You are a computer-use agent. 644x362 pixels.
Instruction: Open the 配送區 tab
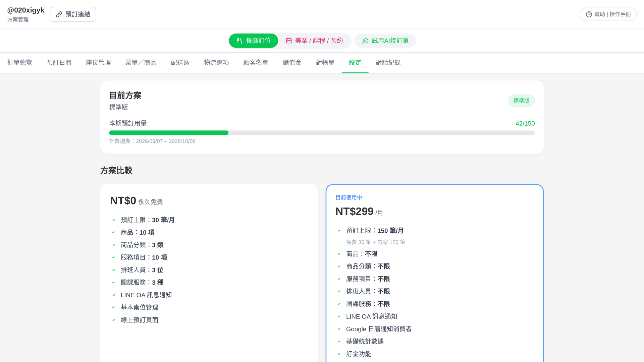tap(180, 63)
